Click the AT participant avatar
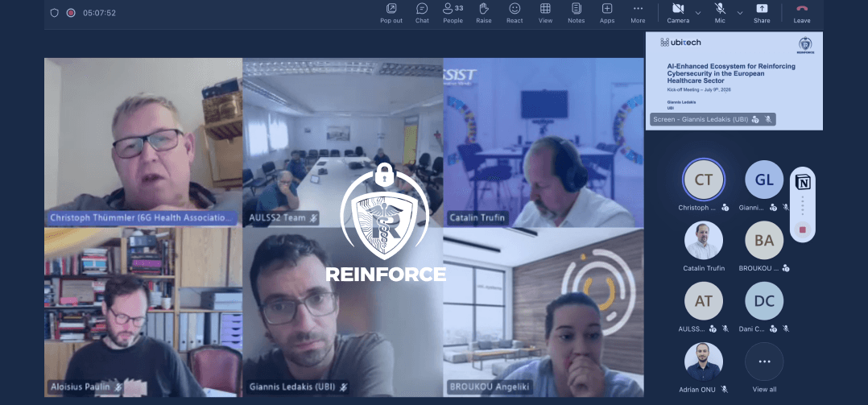Image resolution: width=868 pixels, height=405 pixels. coord(704,301)
